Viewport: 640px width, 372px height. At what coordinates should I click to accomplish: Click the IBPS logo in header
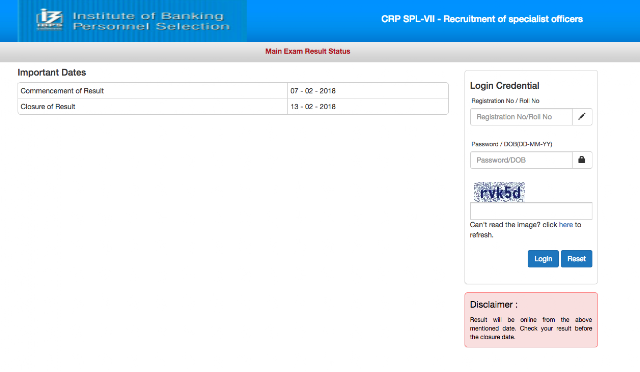[49, 20]
